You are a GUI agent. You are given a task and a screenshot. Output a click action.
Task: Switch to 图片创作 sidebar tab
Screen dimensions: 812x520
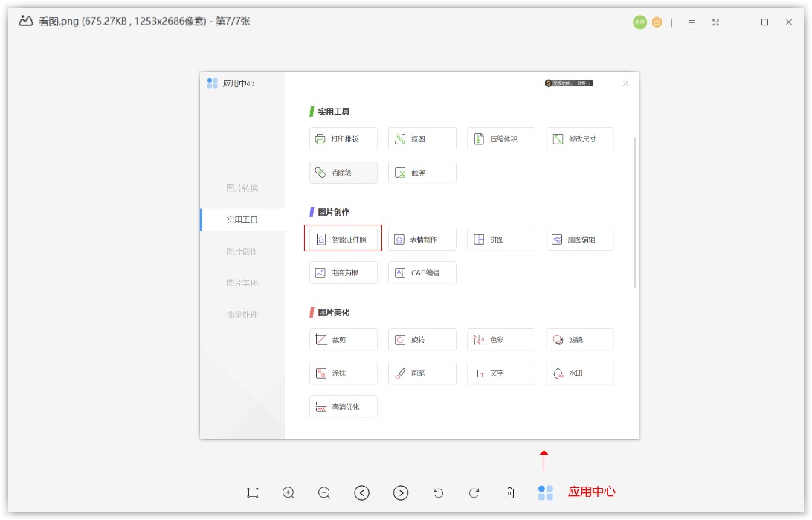click(242, 251)
